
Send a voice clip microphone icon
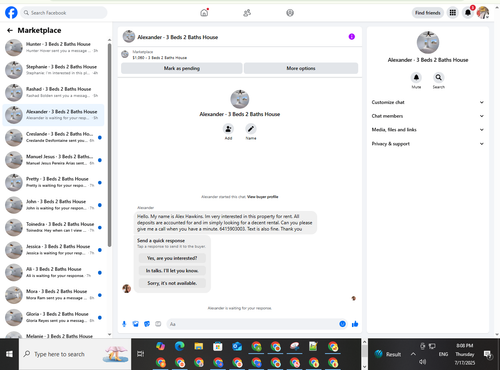point(124,324)
